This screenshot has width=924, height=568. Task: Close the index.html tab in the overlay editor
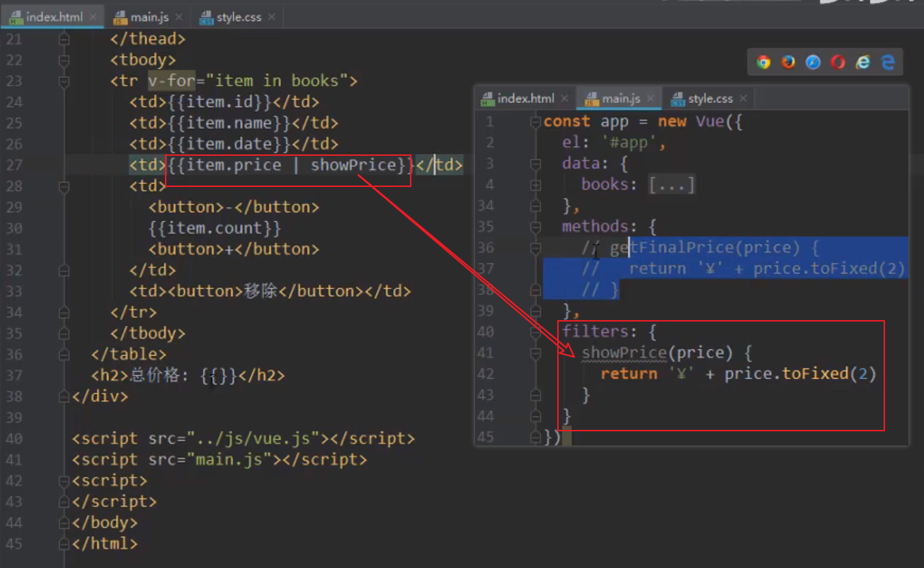[x=564, y=98]
